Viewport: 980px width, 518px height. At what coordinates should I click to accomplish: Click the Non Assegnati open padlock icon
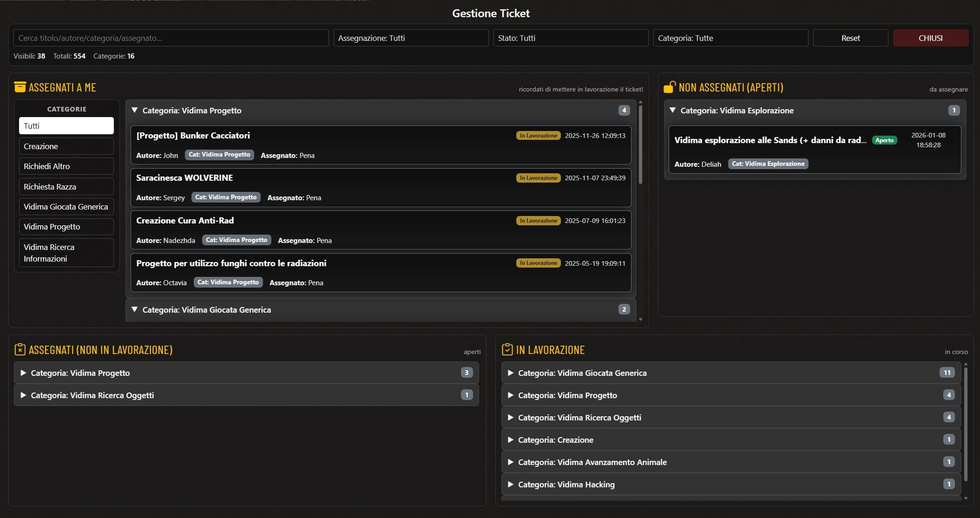point(670,87)
